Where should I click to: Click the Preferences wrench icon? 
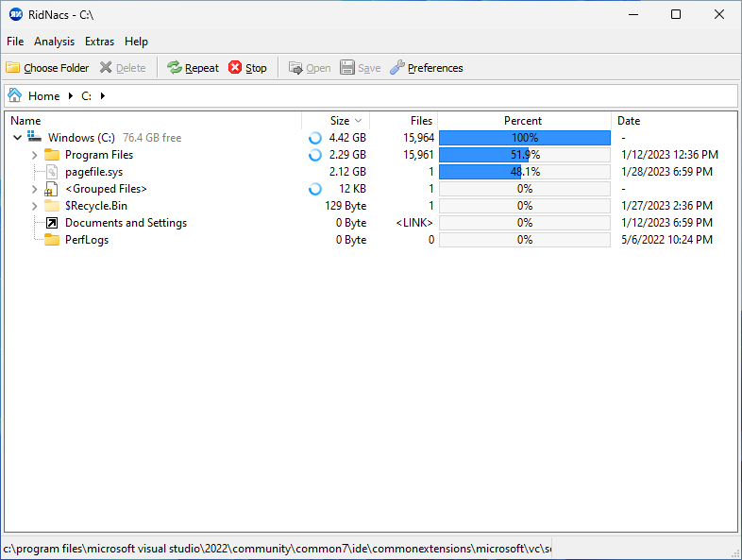coord(397,68)
